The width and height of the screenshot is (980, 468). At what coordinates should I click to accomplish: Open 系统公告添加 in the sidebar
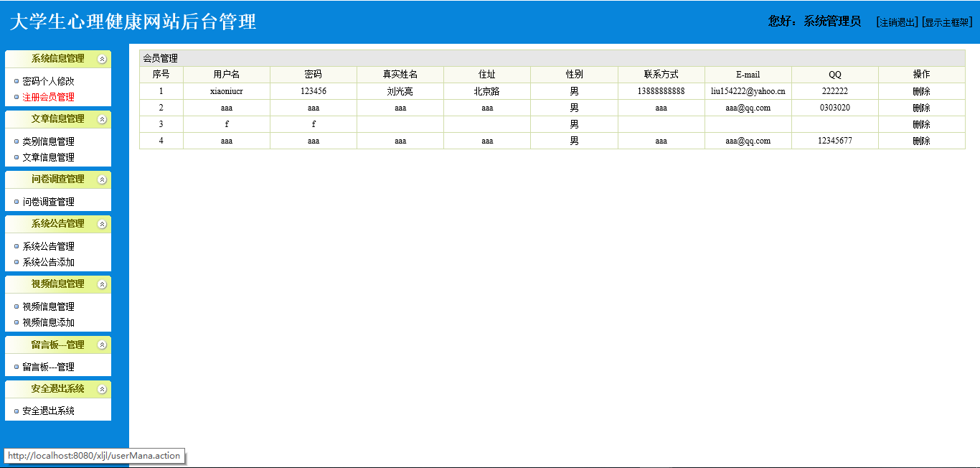(48, 262)
